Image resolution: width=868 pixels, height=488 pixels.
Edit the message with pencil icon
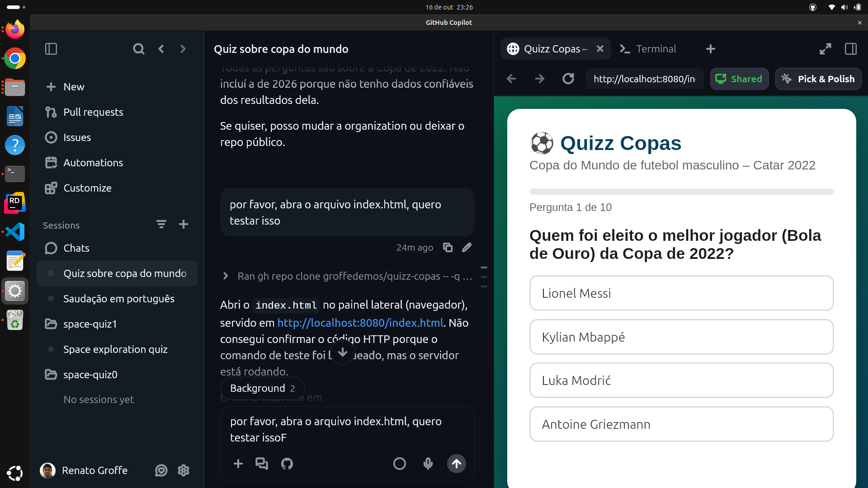(x=467, y=247)
